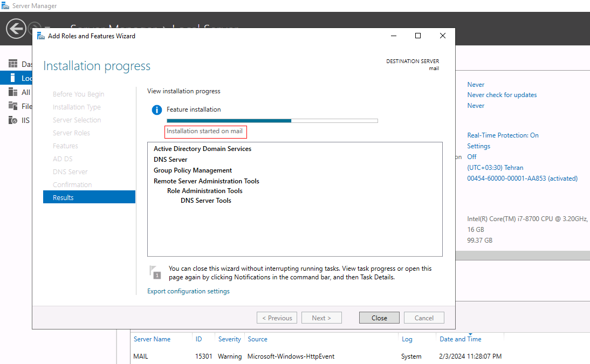This screenshot has width=590, height=364.
Task: Select DNS Server step in wizard
Action: point(70,171)
